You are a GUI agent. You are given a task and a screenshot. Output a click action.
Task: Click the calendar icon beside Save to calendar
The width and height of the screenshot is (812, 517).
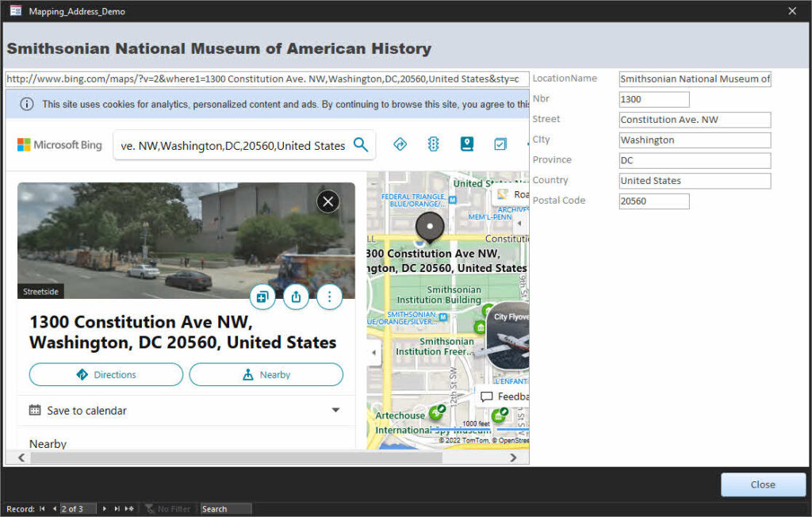pos(35,410)
